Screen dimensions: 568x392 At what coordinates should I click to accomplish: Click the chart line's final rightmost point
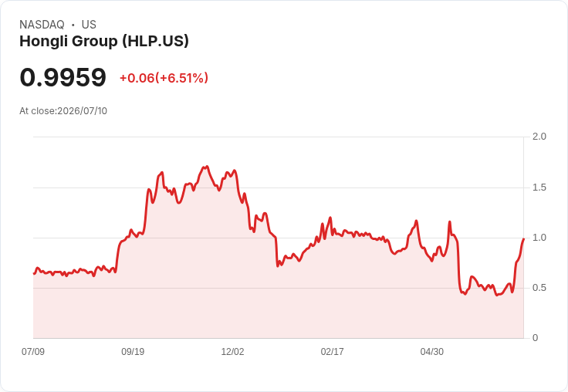[523, 239]
